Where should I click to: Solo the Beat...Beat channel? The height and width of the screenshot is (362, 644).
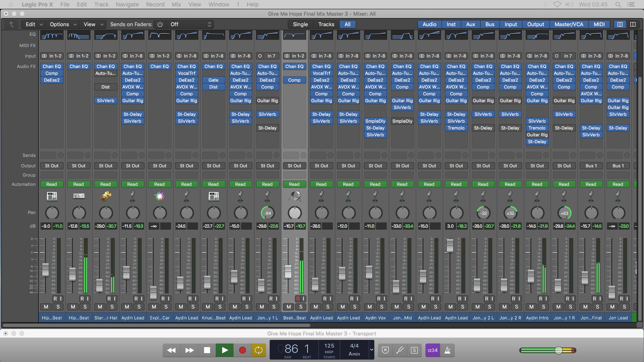pyautogui.click(x=301, y=307)
